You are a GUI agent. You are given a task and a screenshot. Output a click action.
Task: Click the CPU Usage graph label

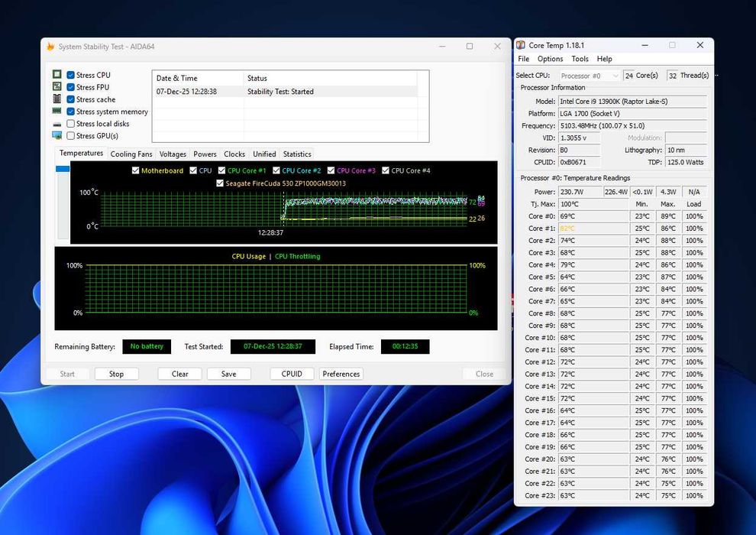tap(248, 256)
